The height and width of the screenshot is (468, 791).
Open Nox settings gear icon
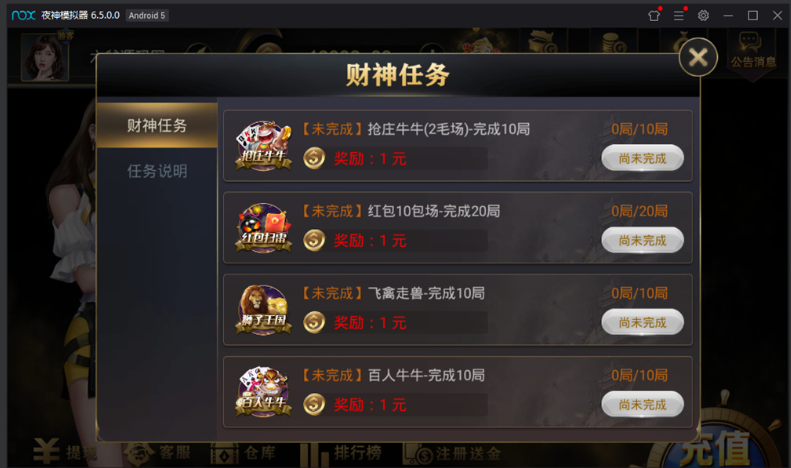tap(703, 16)
